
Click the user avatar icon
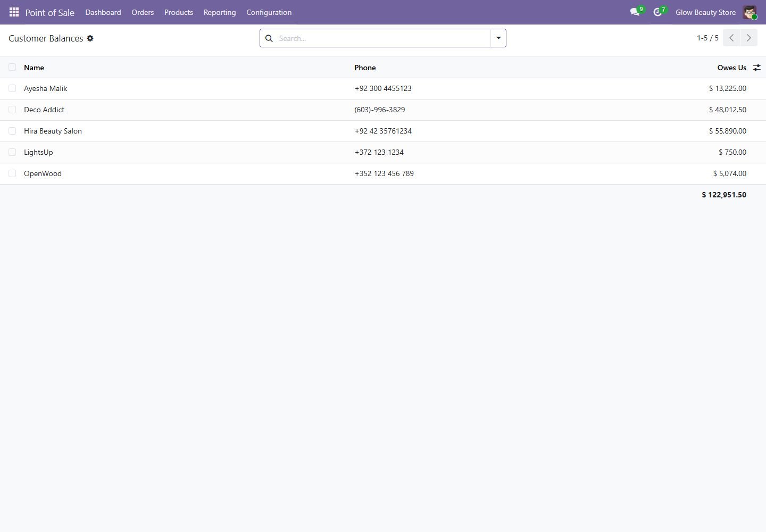click(x=750, y=12)
